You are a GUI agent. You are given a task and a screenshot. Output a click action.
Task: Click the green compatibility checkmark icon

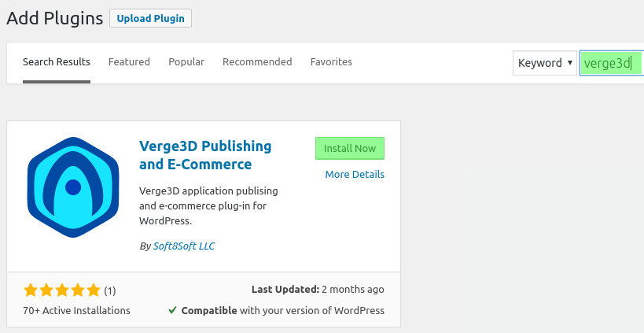point(172,310)
